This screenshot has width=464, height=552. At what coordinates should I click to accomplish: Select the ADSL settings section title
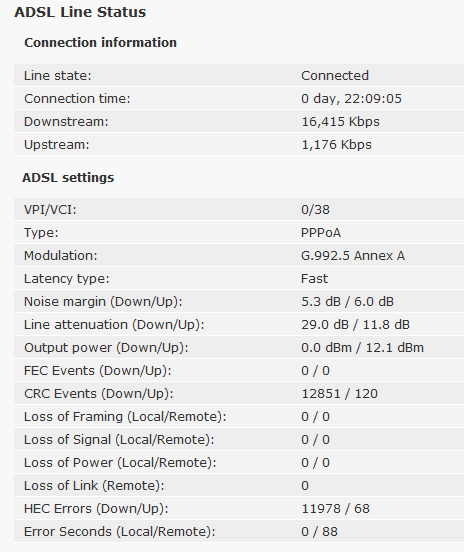(x=68, y=177)
